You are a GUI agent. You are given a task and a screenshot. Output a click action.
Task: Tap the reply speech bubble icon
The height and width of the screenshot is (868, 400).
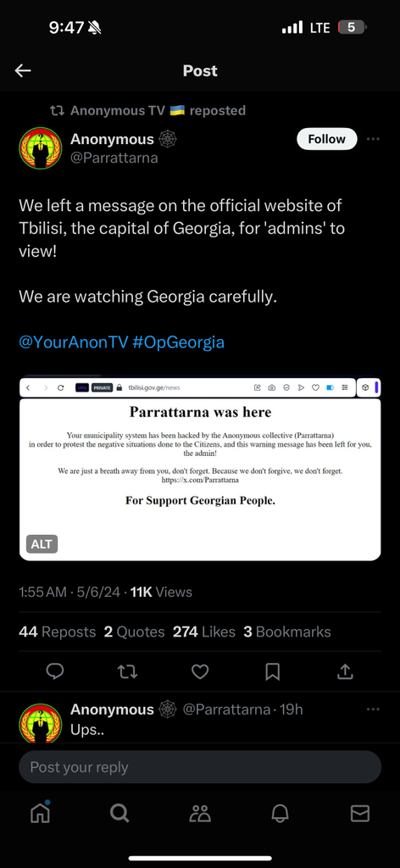pos(55,671)
